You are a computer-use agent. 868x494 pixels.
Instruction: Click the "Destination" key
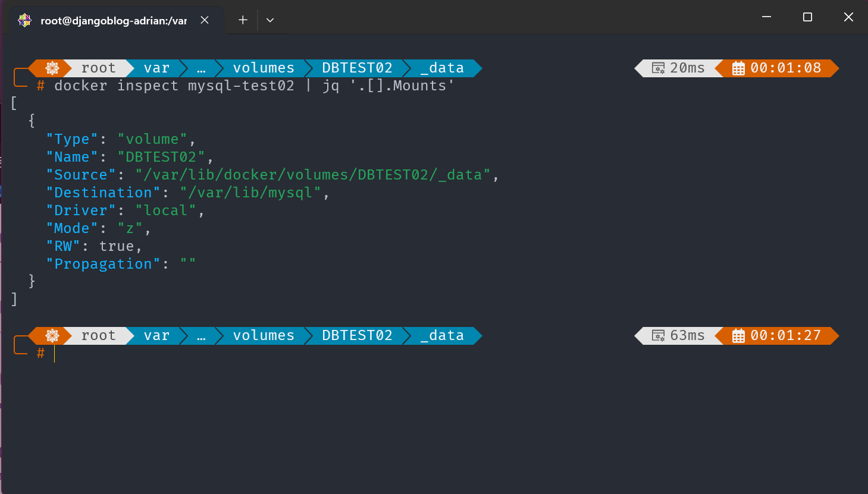coord(104,193)
